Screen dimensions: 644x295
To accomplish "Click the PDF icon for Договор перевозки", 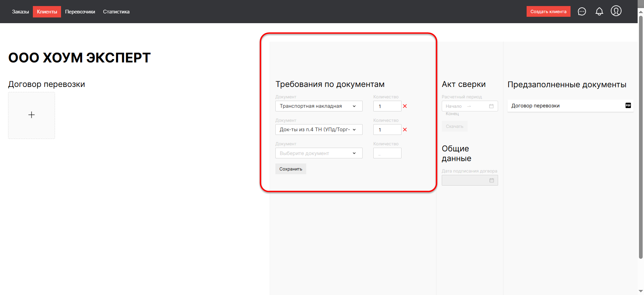I will tap(628, 105).
